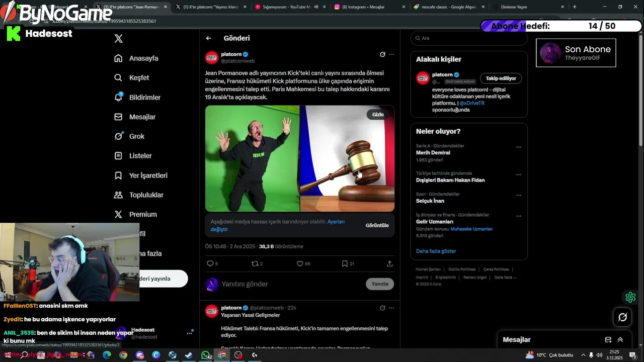The image size is (644, 362).
Task: Click Daha fazla göster link
Action: click(436, 251)
